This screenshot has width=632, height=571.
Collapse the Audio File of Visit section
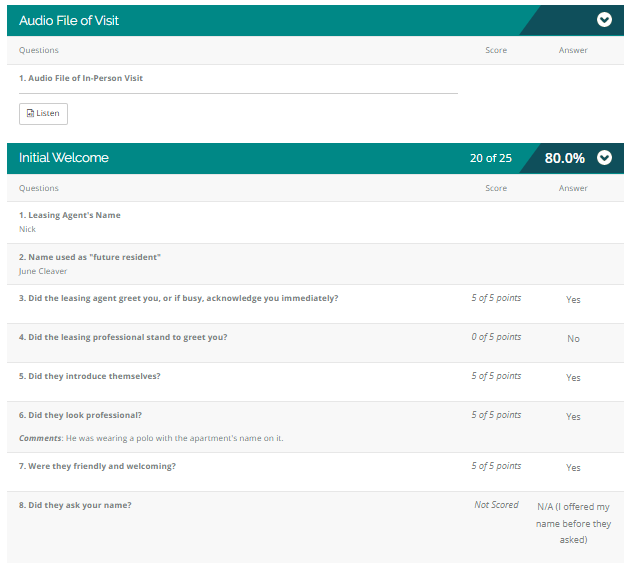604,19
